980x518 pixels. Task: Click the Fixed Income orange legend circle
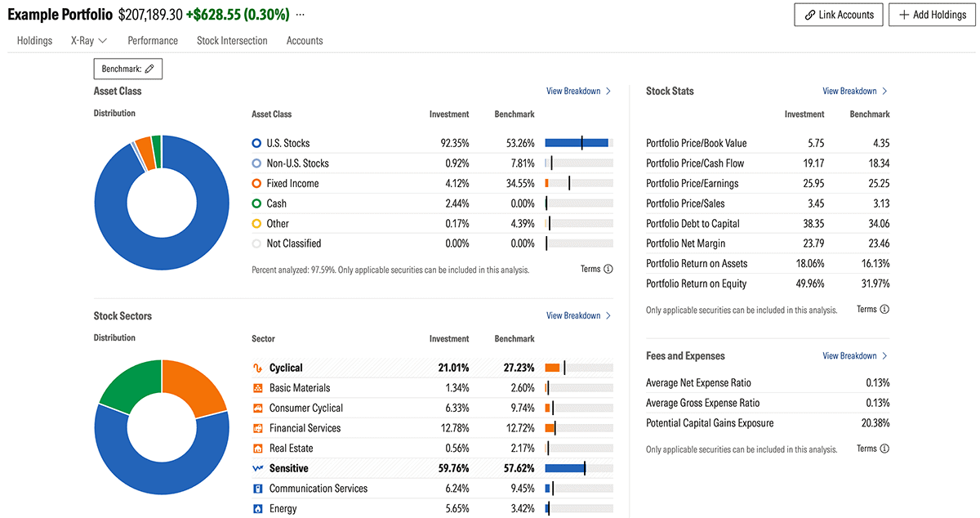pos(256,183)
